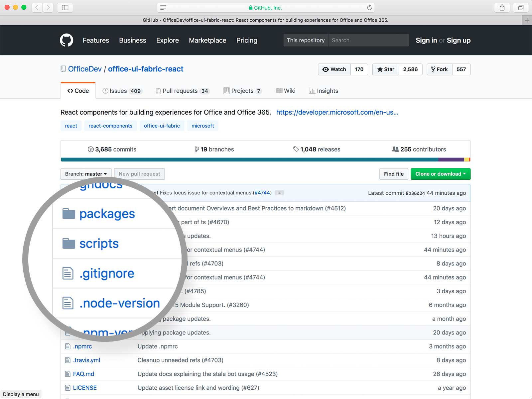The width and height of the screenshot is (532, 399).
Task: Open the office-ui-fabric-react repository link
Action: [146, 69]
